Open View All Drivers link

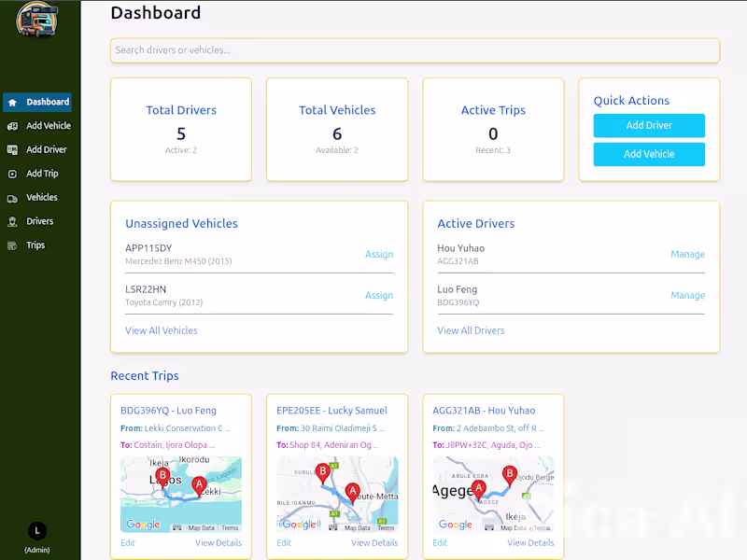point(471,330)
